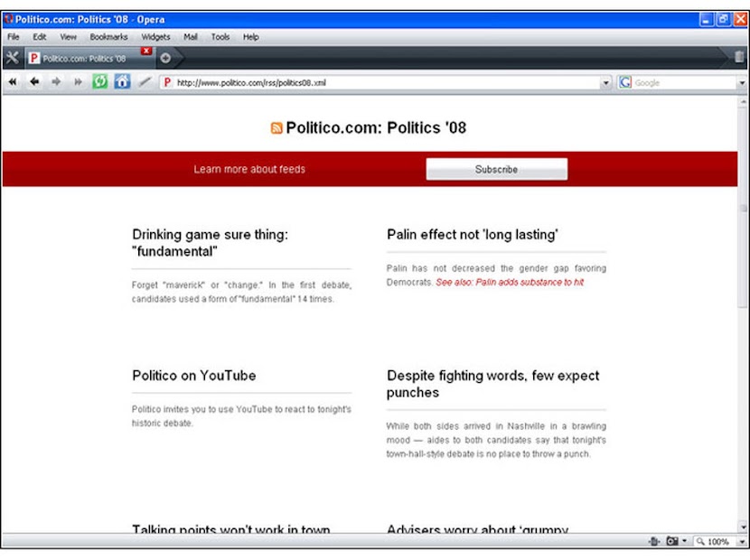Click the Subscribe button
This screenshot has height=560, width=750.
[496, 169]
